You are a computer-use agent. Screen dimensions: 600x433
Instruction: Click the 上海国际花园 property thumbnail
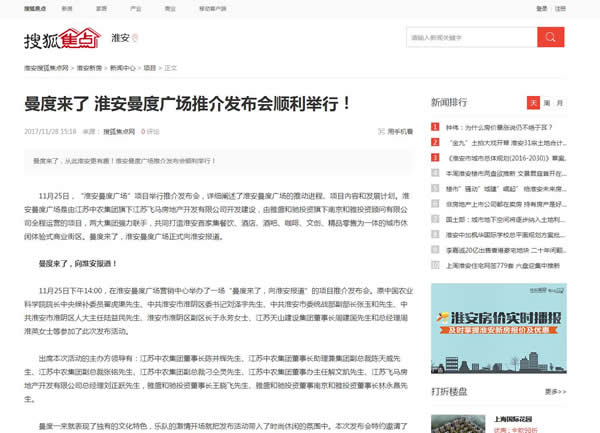pos(456,422)
